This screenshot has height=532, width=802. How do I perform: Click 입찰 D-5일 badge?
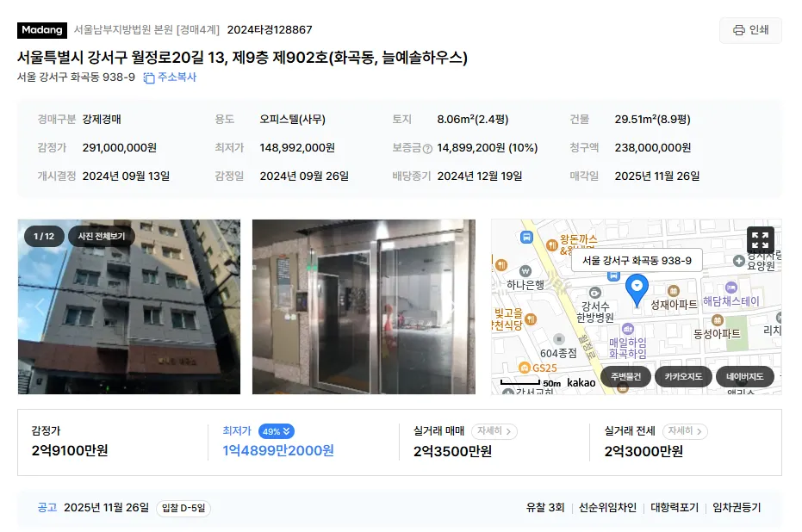(183, 508)
